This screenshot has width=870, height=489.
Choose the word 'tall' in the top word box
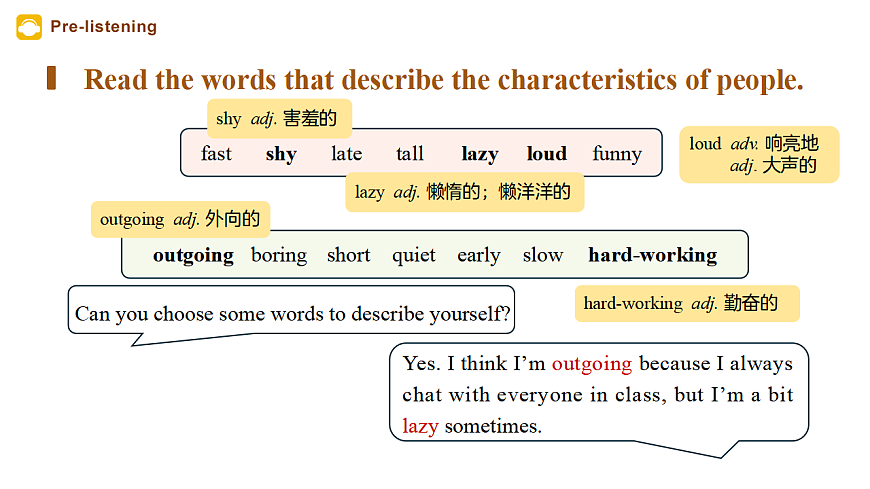click(410, 154)
